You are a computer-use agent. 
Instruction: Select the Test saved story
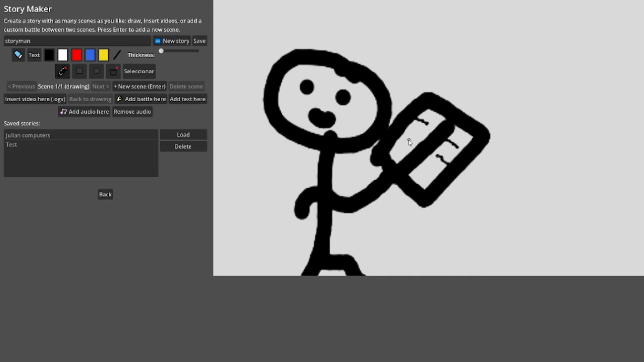(x=81, y=145)
